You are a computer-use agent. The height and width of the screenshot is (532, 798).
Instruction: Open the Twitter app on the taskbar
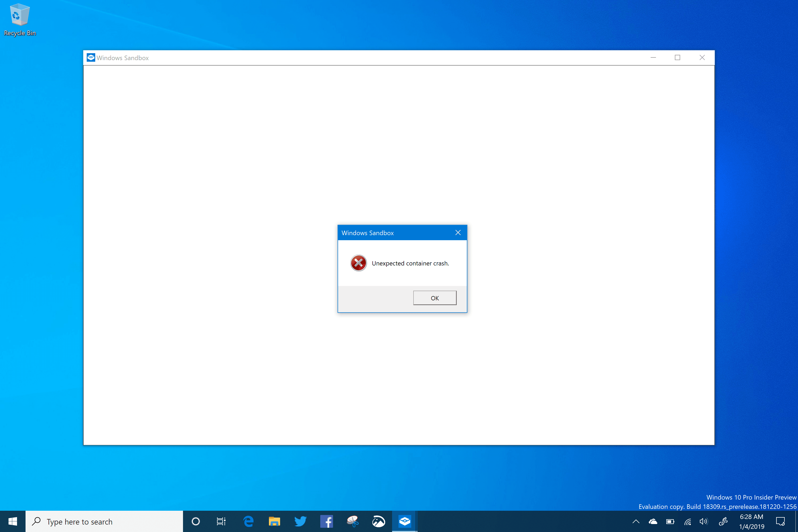pos(300,521)
